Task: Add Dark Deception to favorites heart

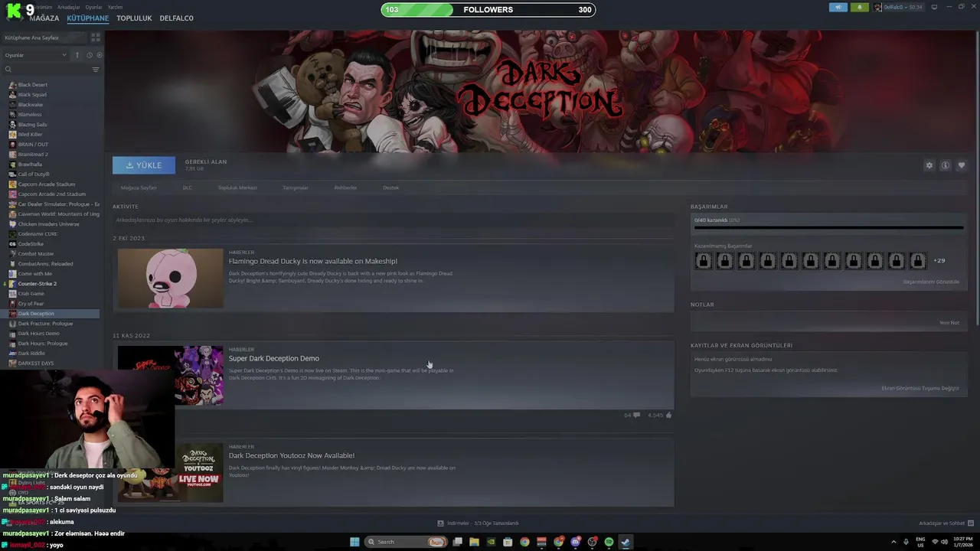Action: coord(962,165)
